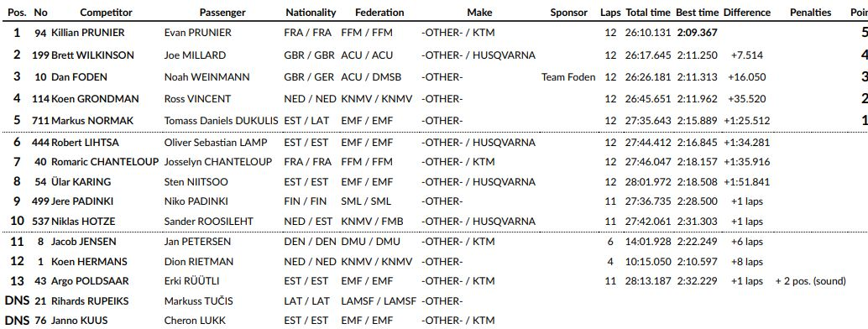Select passenger Tomass Daniels DUKULIS
The width and height of the screenshot is (868, 329).
(x=222, y=120)
